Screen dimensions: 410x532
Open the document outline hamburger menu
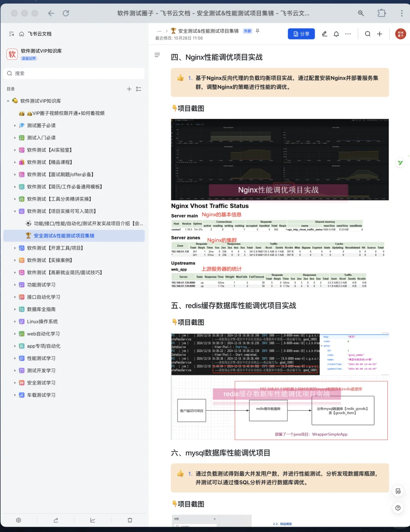point(157,55)
